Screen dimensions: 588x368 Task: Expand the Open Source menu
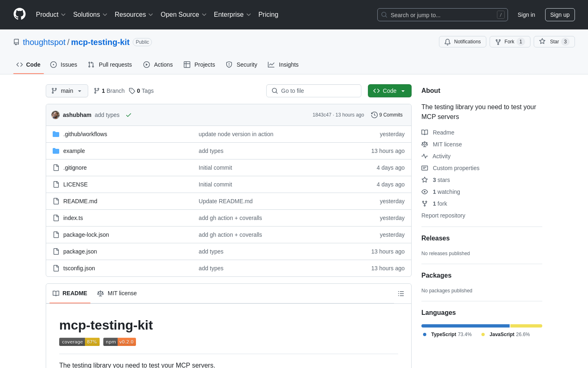184,15
